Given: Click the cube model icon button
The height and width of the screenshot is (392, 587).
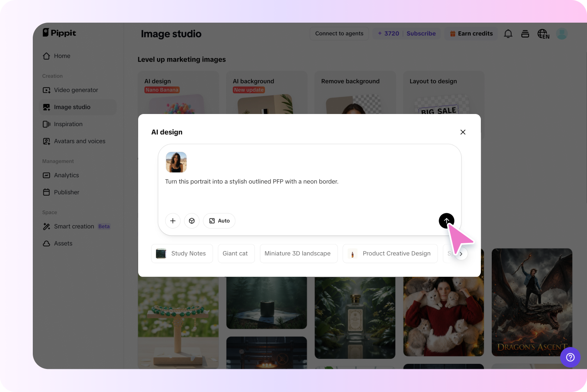Looking at the screenshot, I should 192,221.
